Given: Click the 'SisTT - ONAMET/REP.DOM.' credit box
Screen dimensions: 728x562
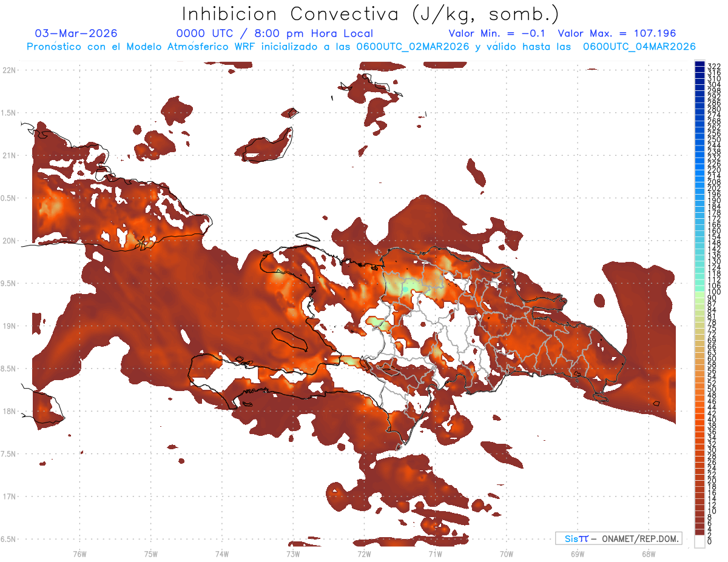Looking at the screenshot, I should [619, 538].
